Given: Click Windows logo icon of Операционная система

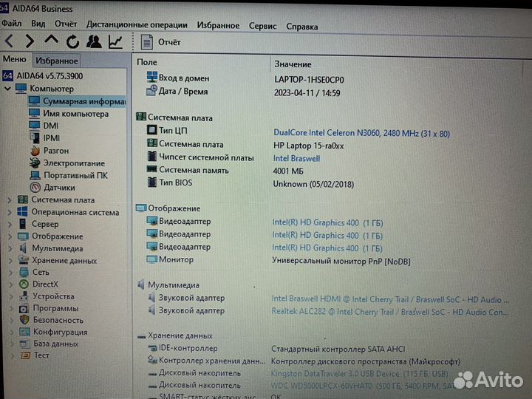Looking at the screenshot, I should (x=22, y=212).
